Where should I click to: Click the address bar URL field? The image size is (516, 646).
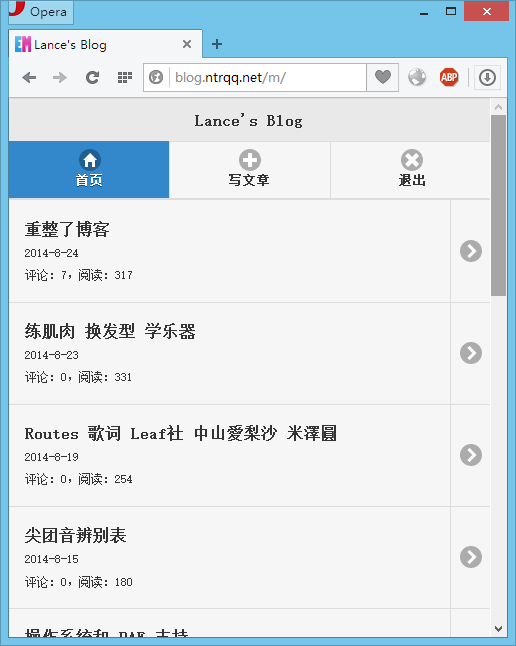(x=268, y=77)
